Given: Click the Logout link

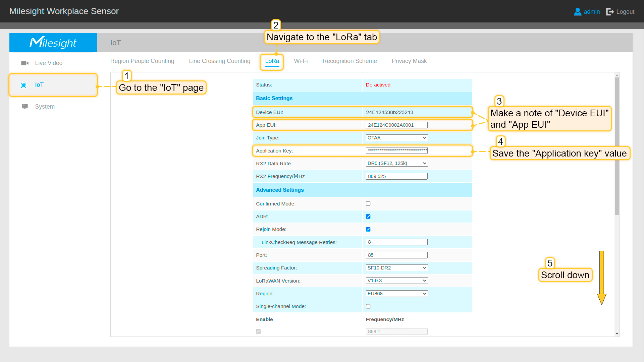Looking at the screenshot, I should (x=625, y=12).
